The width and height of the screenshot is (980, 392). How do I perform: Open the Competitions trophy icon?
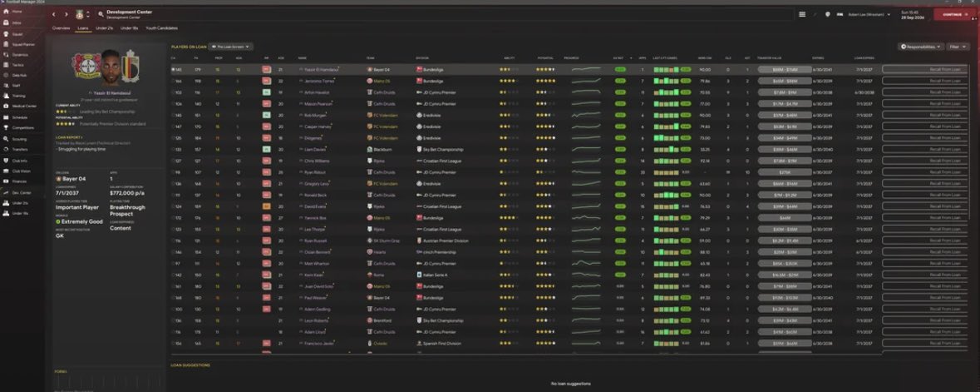click(7, 127)
